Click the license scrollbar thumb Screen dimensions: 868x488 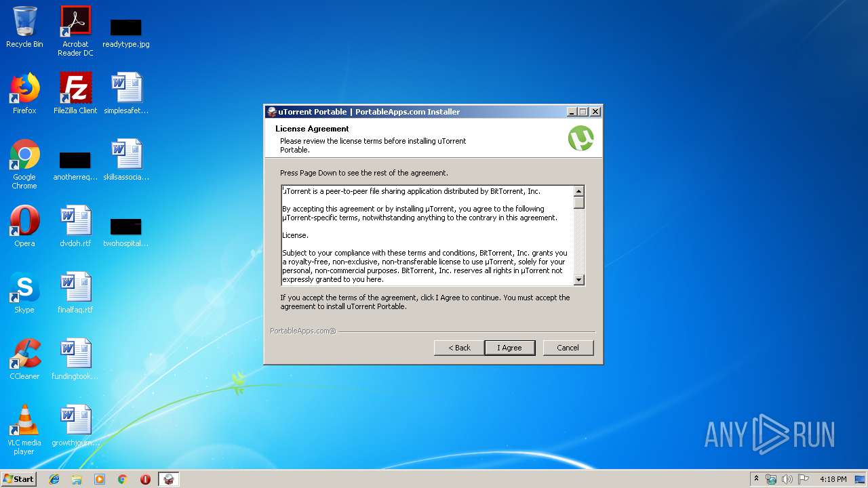(x=578, y=202)
